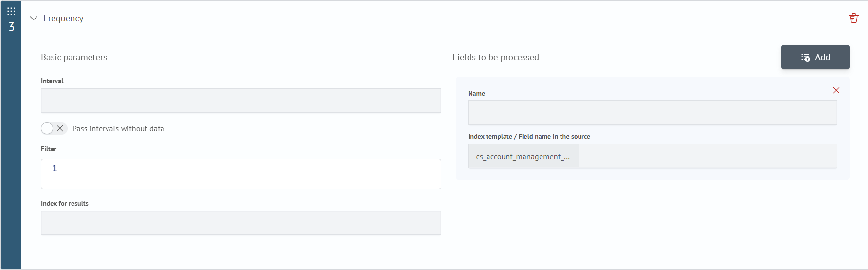Click the field name in the source box
Screen dimensions: 868x270
tap(708, 156)
